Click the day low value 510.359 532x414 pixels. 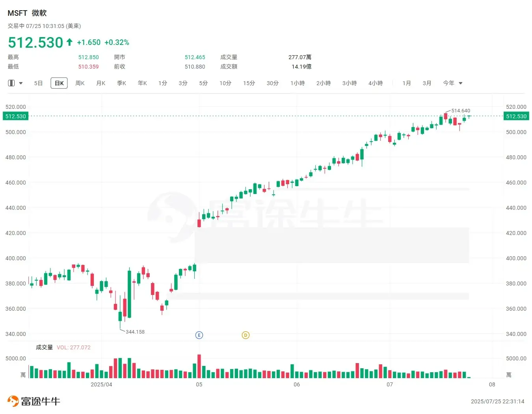pos(89,67)
